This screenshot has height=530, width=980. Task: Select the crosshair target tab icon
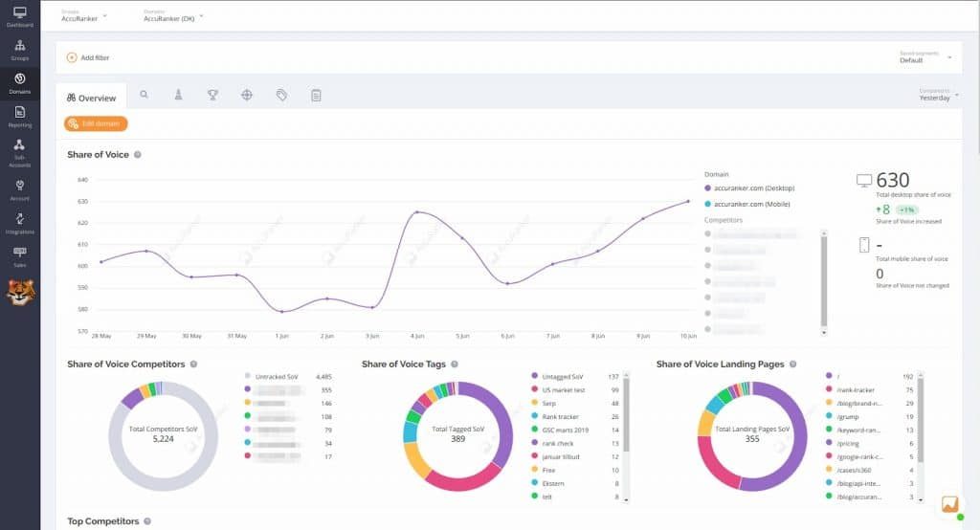pos(247,96)
